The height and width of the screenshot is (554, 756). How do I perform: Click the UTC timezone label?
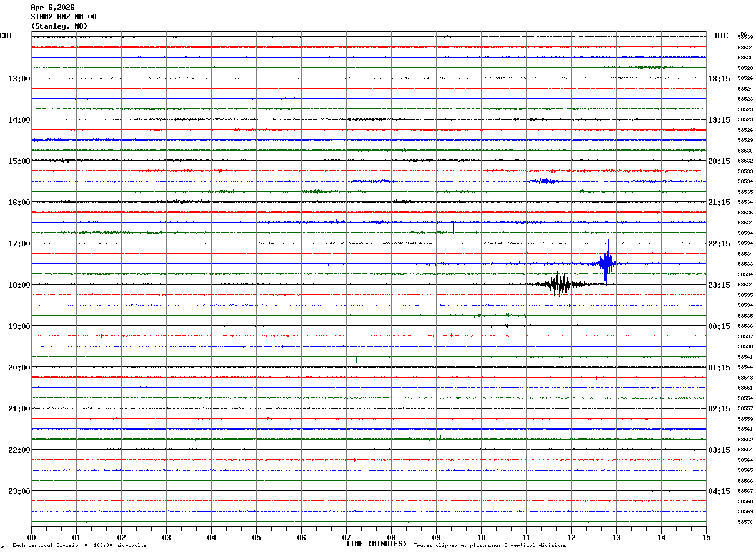722,36
